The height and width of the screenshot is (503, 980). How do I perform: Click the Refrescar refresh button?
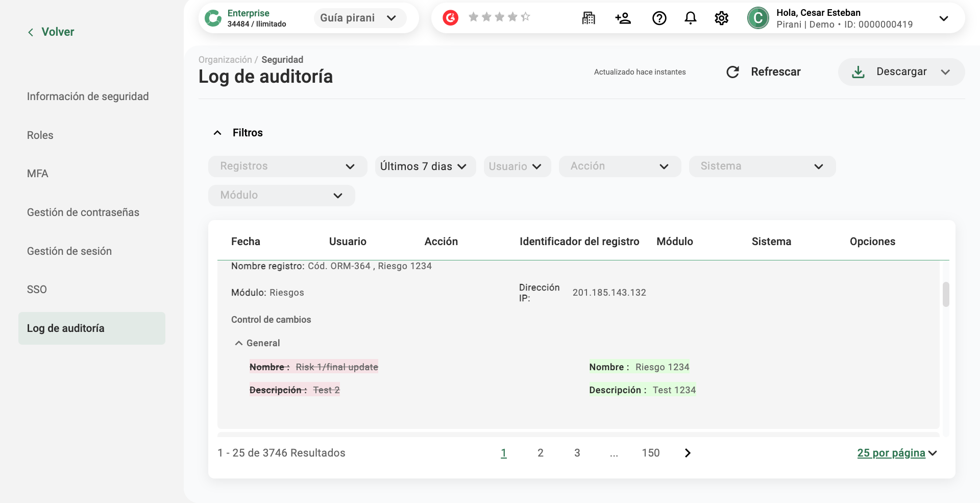764,72
